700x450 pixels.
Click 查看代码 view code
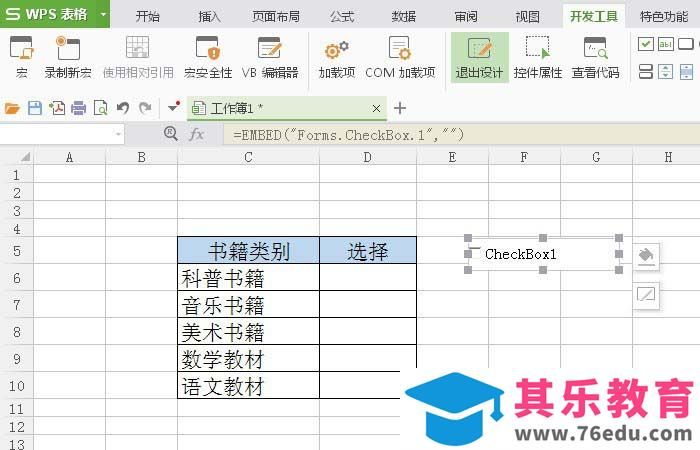pyautogui.click(x=596, y=57)
